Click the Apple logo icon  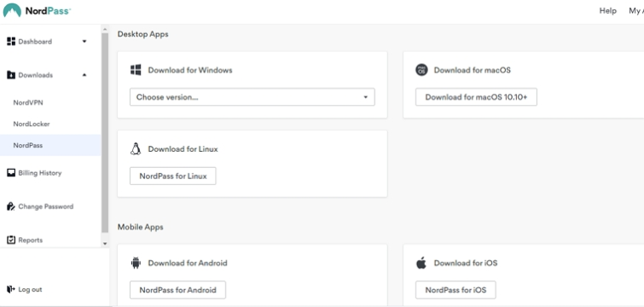point(421,263)
